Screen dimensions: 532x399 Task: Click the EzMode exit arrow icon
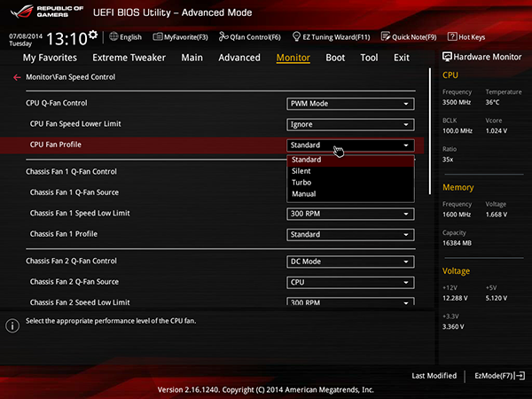pyautogui.click(x=520, y=376)
